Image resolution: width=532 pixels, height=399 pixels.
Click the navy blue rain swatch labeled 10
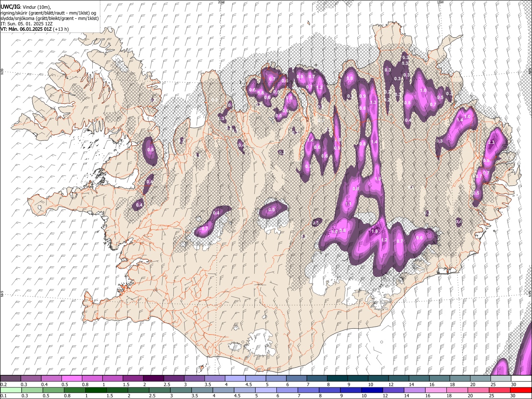[372, 390]
